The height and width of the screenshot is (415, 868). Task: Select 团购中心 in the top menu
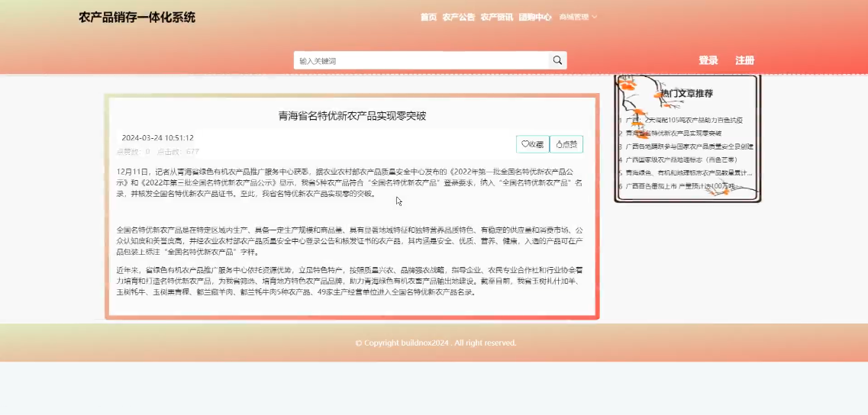tap(534, 17)
